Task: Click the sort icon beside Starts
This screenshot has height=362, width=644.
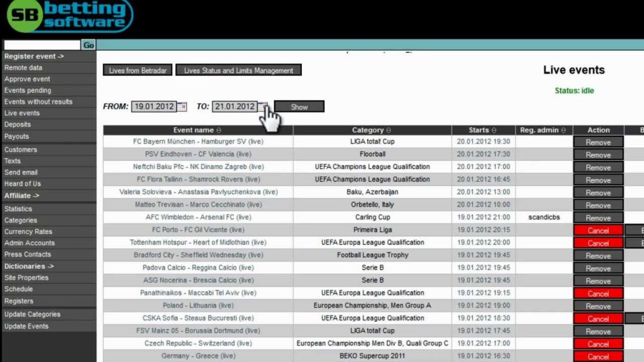Action: pos(494,131)
